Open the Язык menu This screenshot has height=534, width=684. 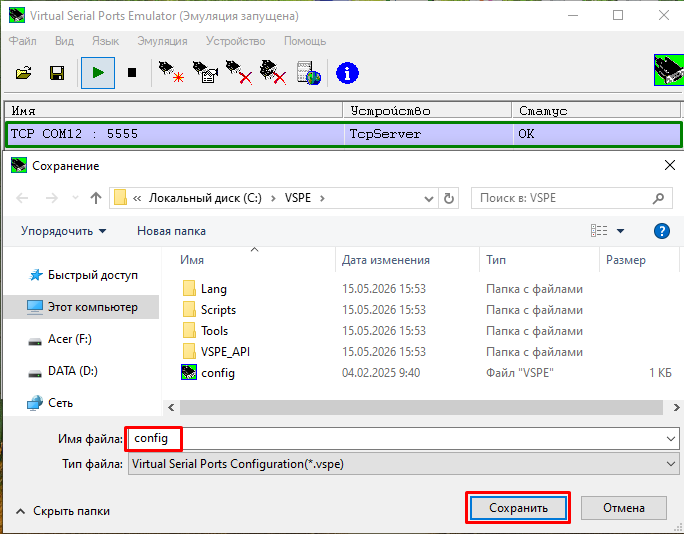click(105, 41)
